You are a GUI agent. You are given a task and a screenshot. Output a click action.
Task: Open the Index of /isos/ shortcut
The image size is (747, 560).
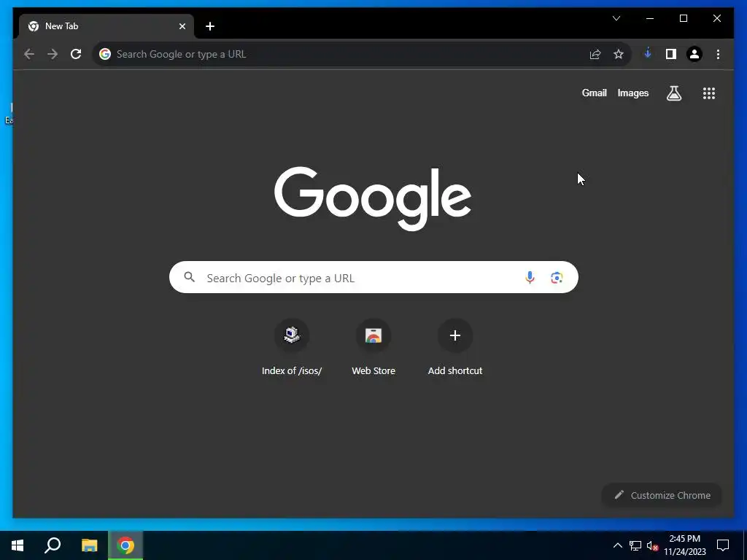coord(292,348)
